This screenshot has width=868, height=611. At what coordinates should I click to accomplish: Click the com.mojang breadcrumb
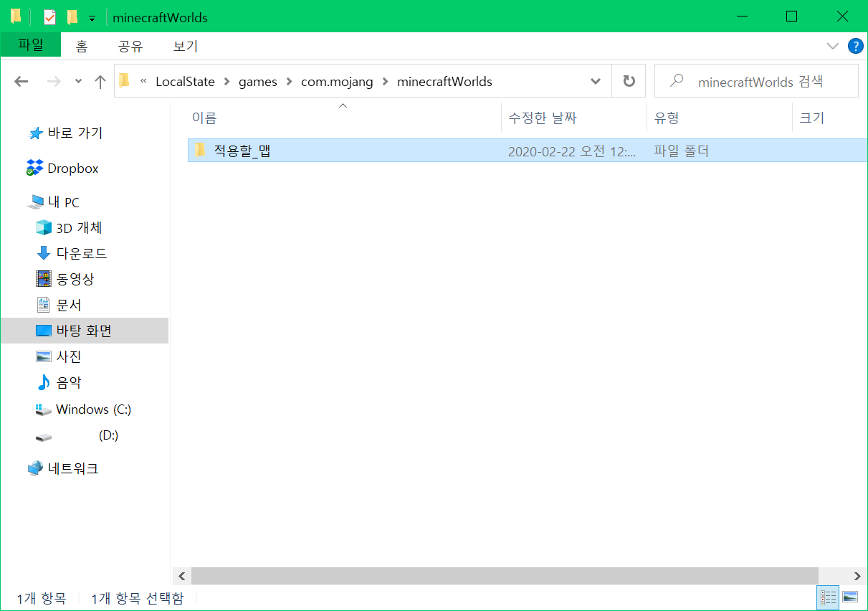(x=337, y=82)
